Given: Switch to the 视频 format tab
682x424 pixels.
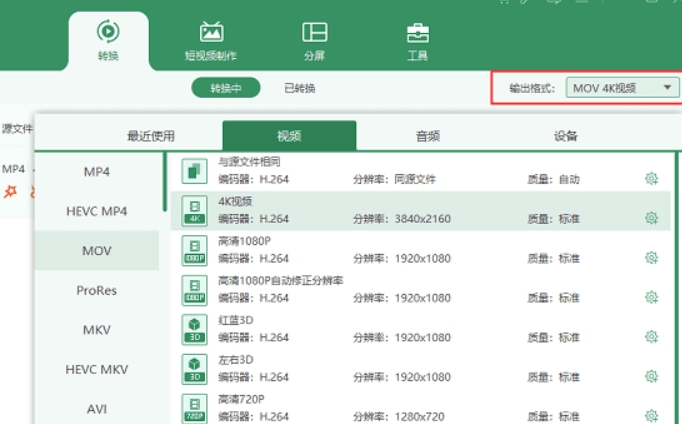Looking at the screenshot, I should pos(289,136).
